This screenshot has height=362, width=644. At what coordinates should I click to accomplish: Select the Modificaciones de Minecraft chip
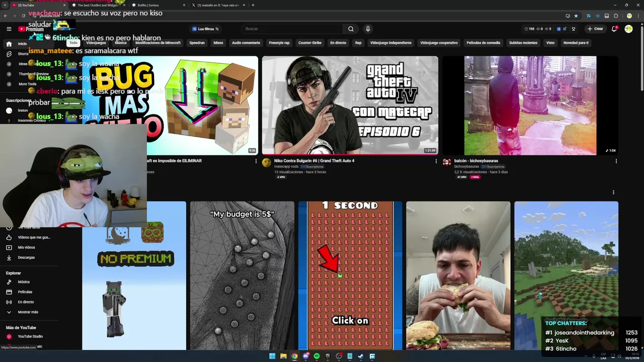[158, 43]
